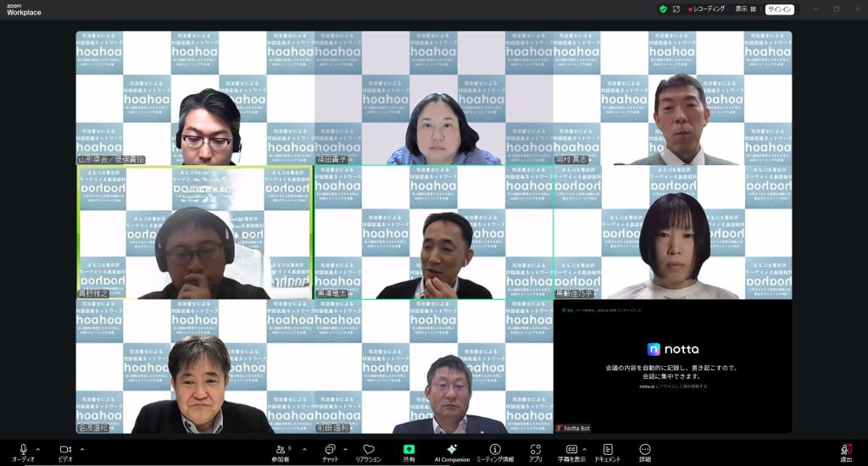This screenshot has width=868, height=466.
Task: Click the green 共有 share screen icon
Action: tap(409, 450)
